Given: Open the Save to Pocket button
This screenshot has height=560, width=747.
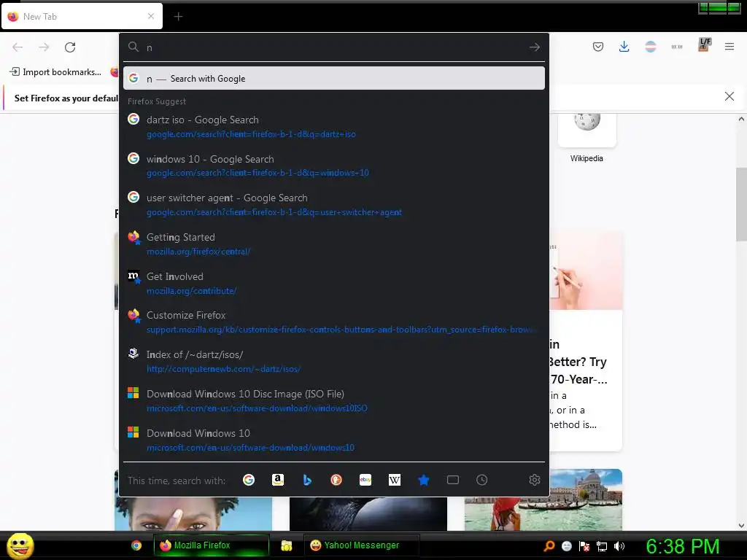Looking at the screenshot, I should pyautogui.click(x=598, y=47).
